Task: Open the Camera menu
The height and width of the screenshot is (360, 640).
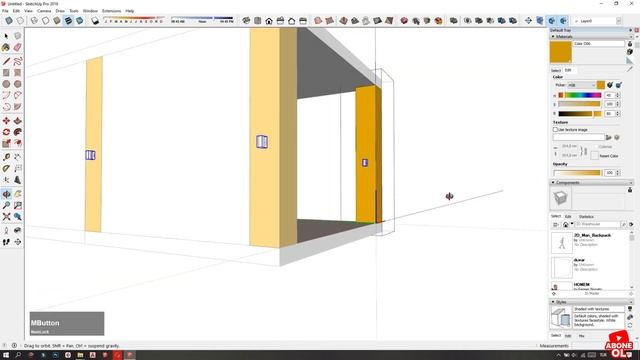Action: [x=44, y=11]
